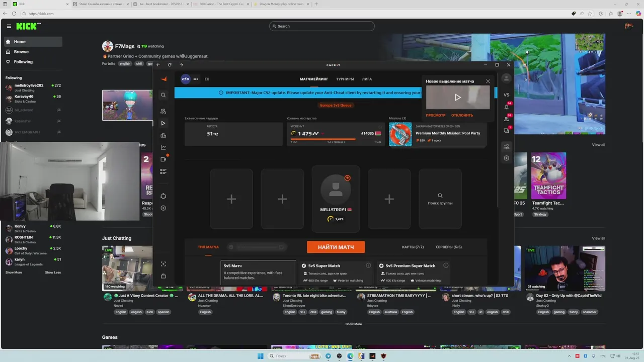Open FACEIT notifications bell icon
644x362 pixels.
(506, 107)
